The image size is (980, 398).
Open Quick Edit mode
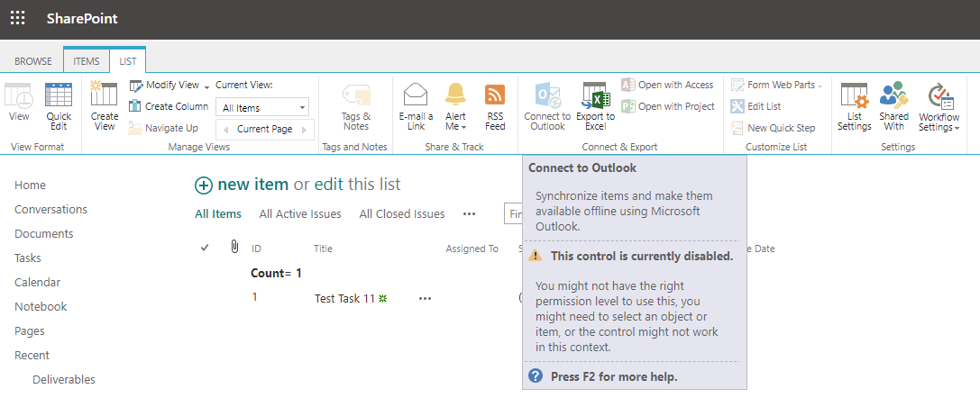[x=59, y=106]
